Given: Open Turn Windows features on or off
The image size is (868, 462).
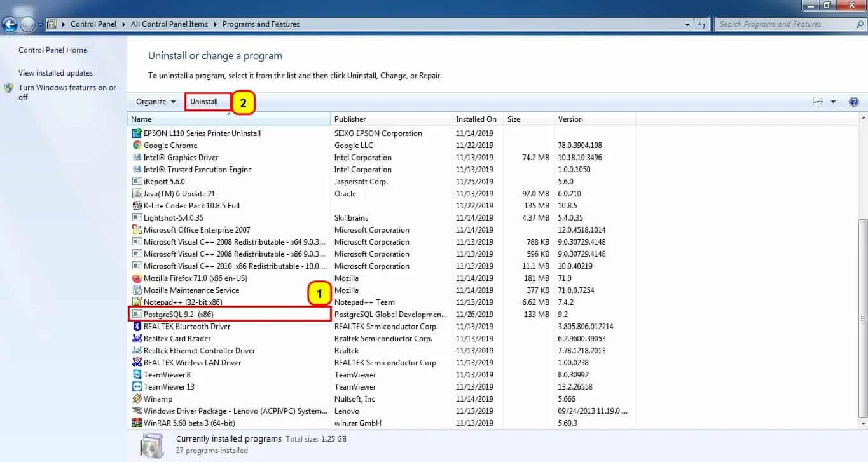Looking at the screenshot, I should 67,92.
